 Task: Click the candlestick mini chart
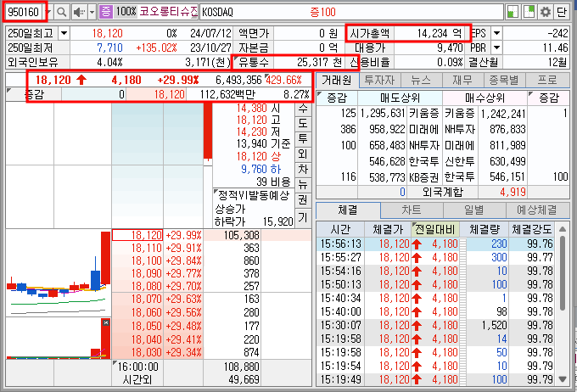coord(59,272)
